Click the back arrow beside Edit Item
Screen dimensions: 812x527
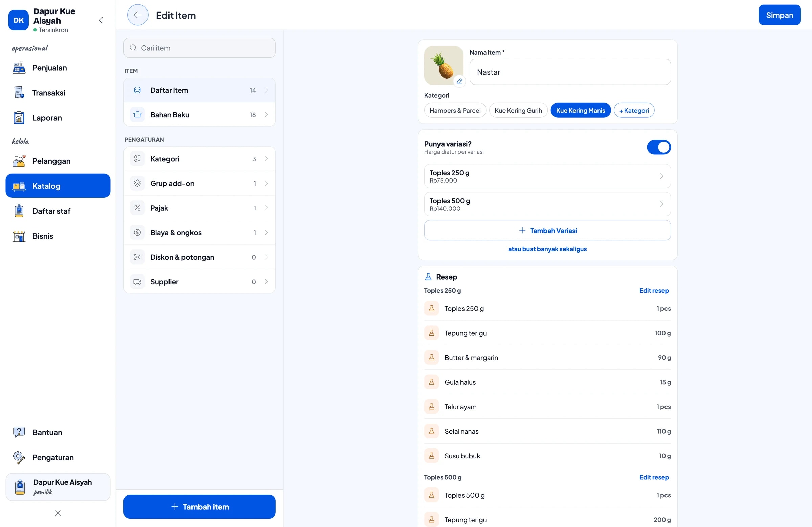click(x=137, y=15)
